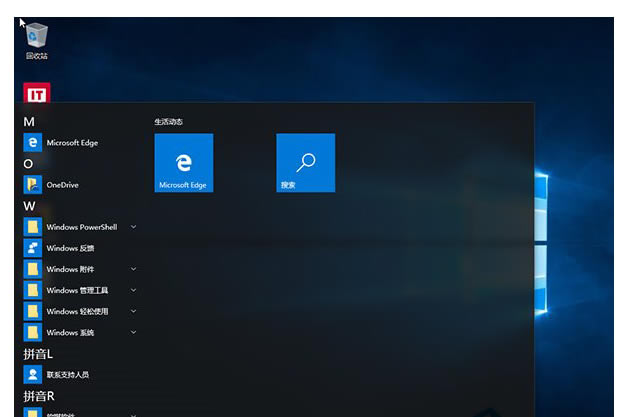Image resolution: width=636 pixels, height=417 pixels.
Task: Click the Windows 管理工具 label
Action: [77, 290]
